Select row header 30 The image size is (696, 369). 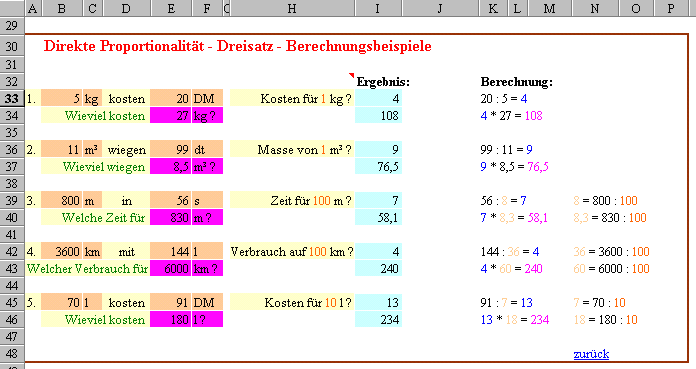click(x=12, y=46)
